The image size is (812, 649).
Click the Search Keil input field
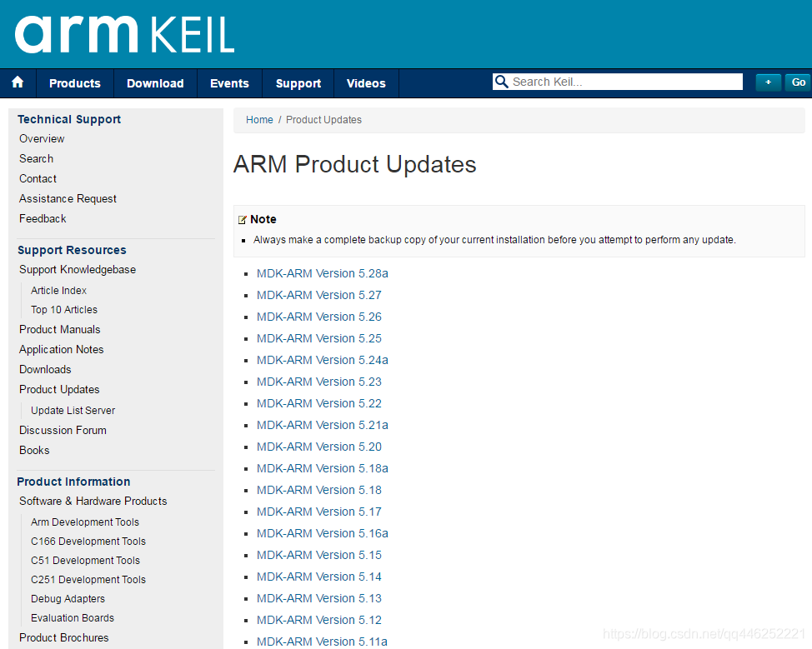(625, 82)
